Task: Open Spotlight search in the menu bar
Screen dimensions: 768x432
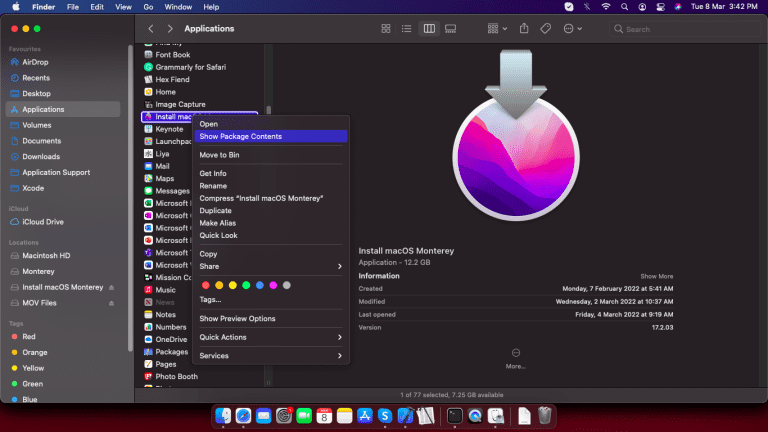Action: (x=624, y=7)
